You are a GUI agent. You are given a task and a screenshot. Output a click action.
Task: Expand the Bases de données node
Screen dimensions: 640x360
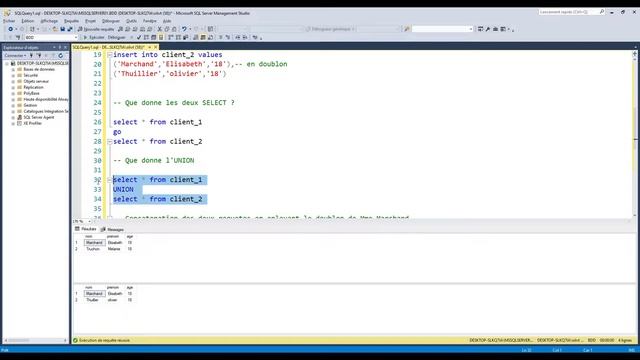(x=13, y=69)
